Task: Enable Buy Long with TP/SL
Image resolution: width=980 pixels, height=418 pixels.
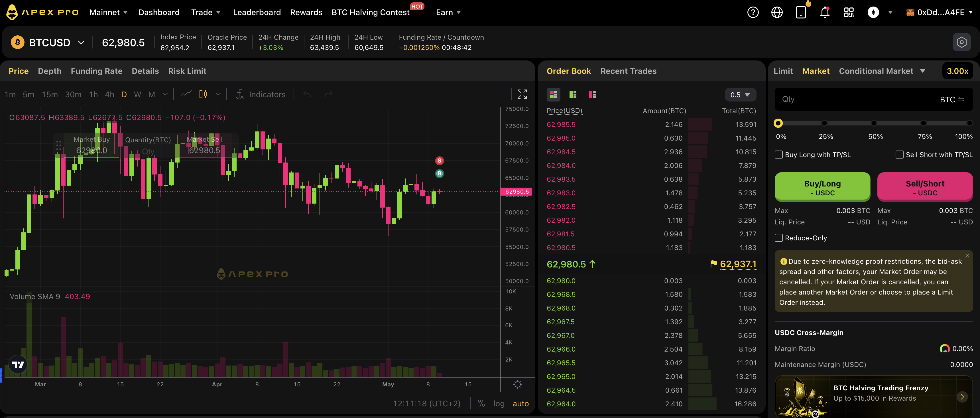Action: click(x=779, y=155)
